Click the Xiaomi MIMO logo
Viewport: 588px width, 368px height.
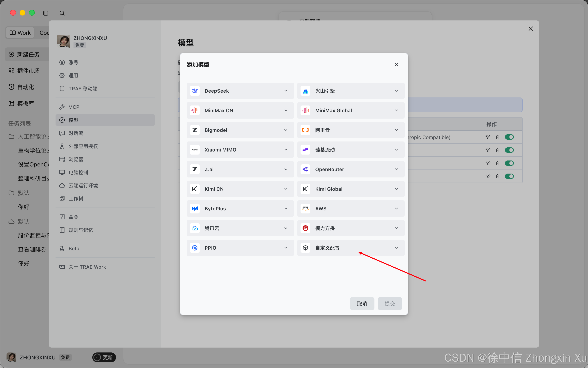click(195, 150)
